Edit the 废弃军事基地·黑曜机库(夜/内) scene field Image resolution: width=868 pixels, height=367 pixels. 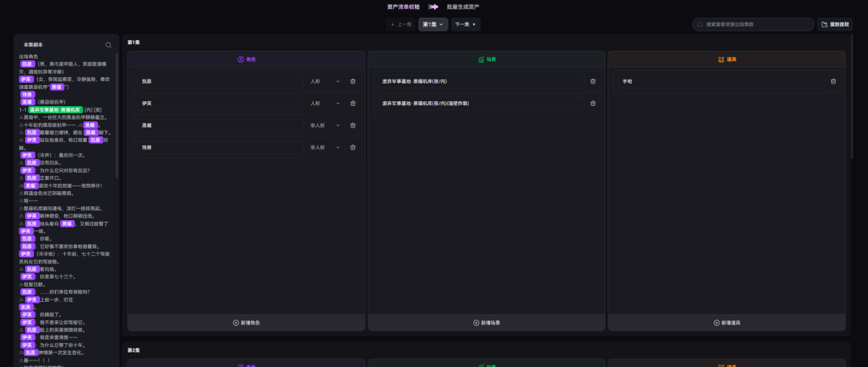(481, 81)
